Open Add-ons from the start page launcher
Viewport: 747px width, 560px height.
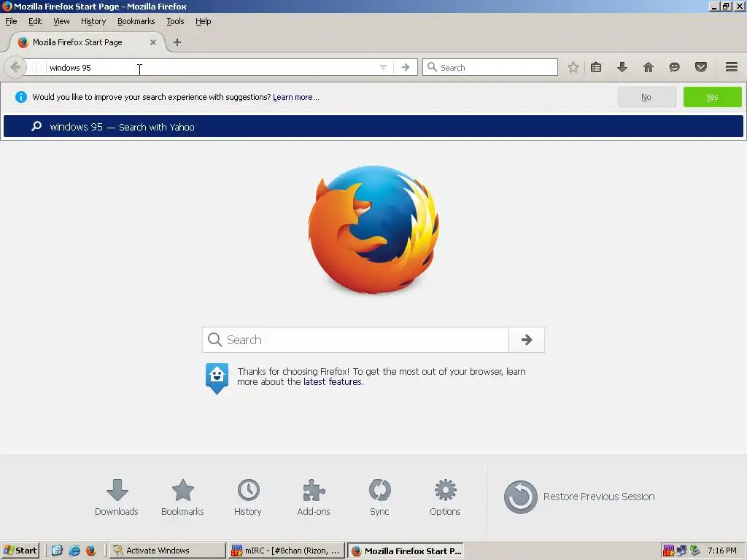coord(314,497)
